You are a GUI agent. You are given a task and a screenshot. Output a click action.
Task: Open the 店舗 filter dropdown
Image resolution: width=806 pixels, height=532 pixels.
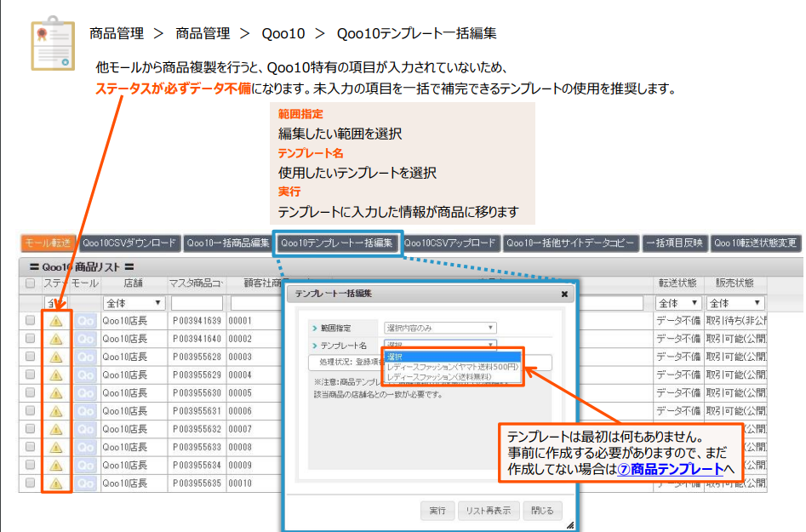point(134,303)
